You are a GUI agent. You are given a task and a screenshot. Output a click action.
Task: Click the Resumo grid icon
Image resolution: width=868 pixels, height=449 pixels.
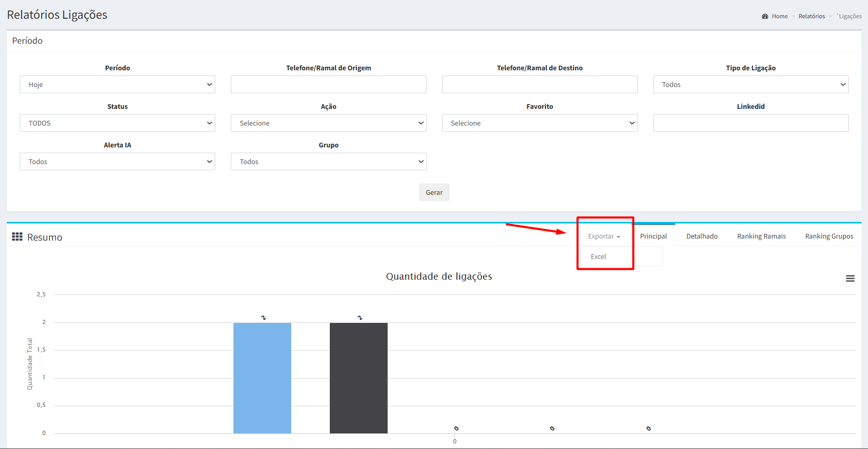17,237
